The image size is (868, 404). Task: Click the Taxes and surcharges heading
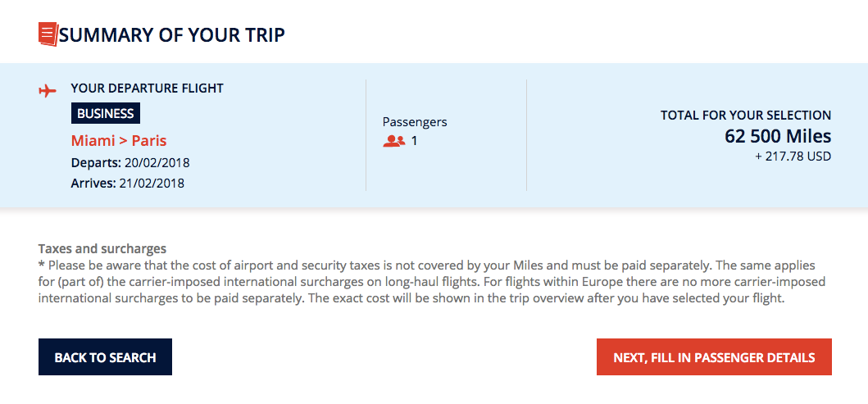click(102, 248)
